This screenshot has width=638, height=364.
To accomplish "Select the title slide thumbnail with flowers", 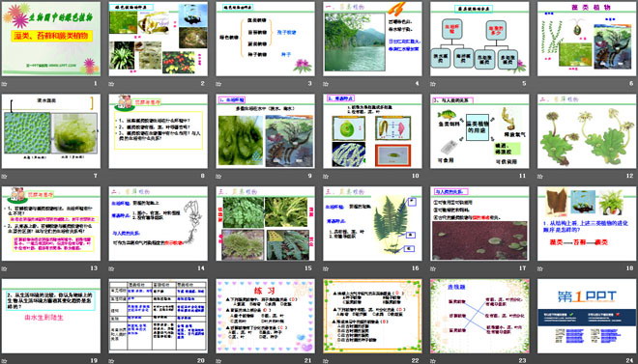I will coord(51,39).
